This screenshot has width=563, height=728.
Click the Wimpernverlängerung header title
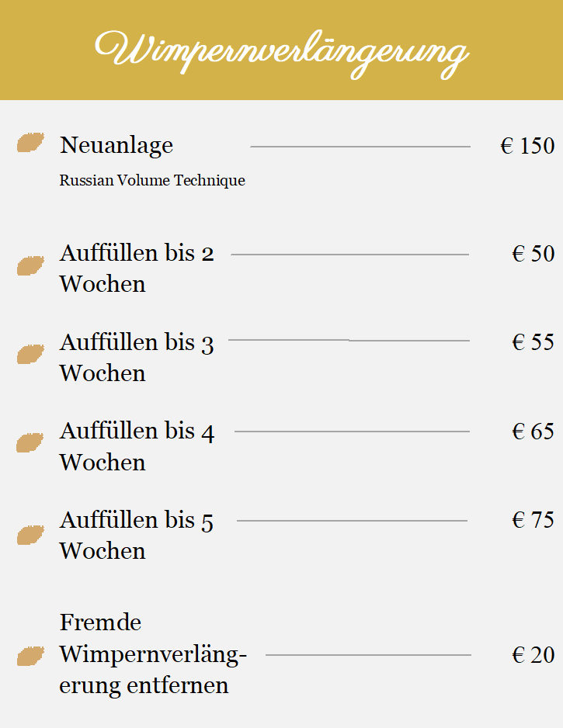(x=282, y=54)
